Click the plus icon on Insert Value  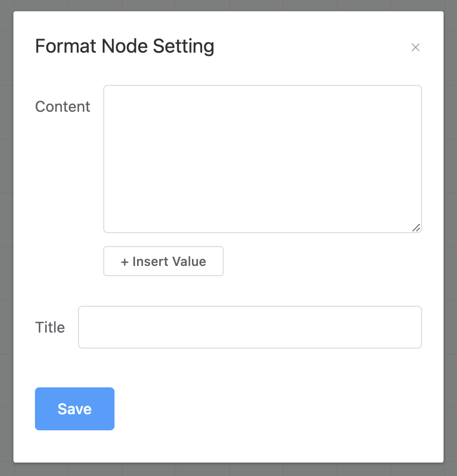pos(125,262)
